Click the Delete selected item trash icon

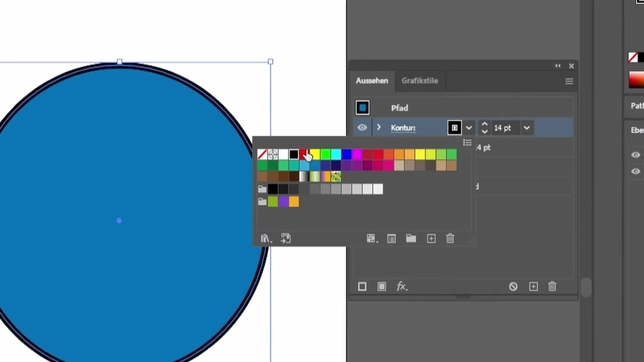point(552,287)
